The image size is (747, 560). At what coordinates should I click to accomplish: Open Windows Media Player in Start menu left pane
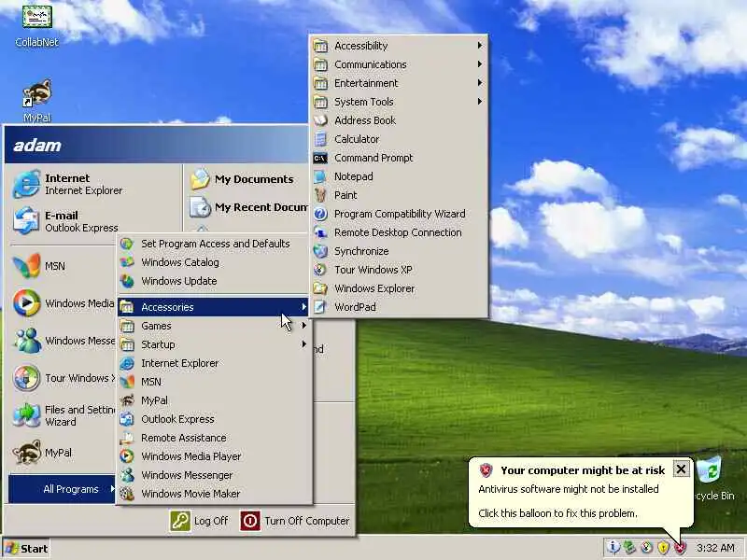62,303
